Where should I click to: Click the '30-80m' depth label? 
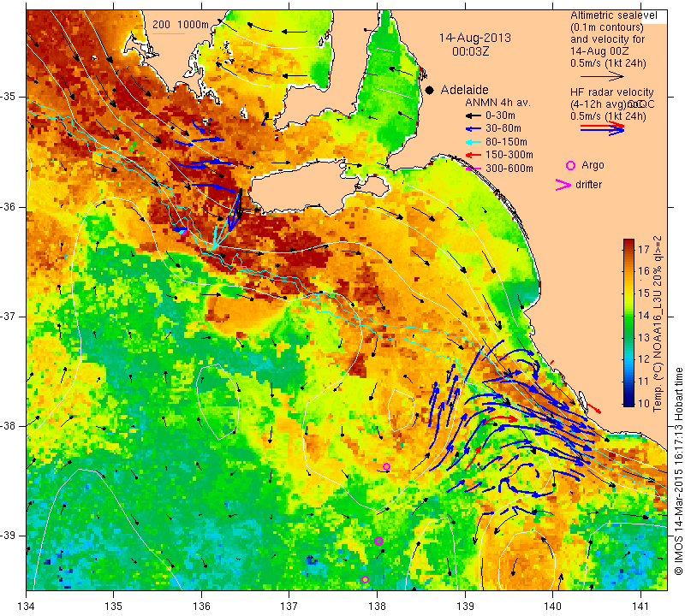coord(503,128)
